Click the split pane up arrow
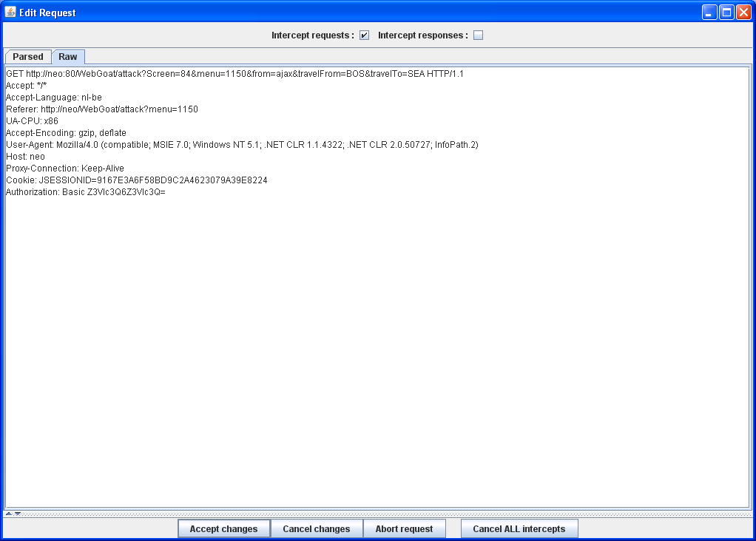This screenshot has height=541, width=756. click(9, 513)
